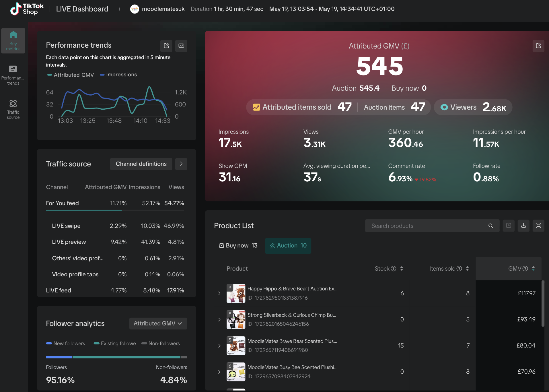Open Channel definitions
The height and width of the screenshot is (392, 549).
pos(141,164)
